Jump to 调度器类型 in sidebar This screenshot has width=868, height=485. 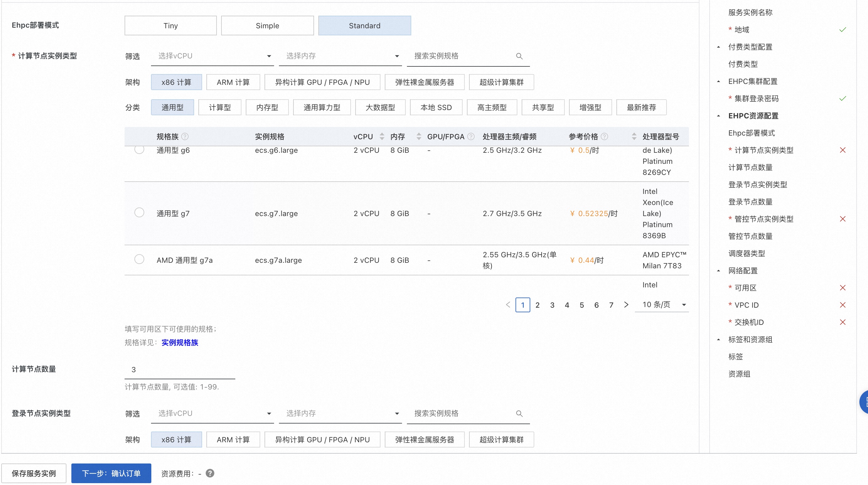[x=747, y=254]
